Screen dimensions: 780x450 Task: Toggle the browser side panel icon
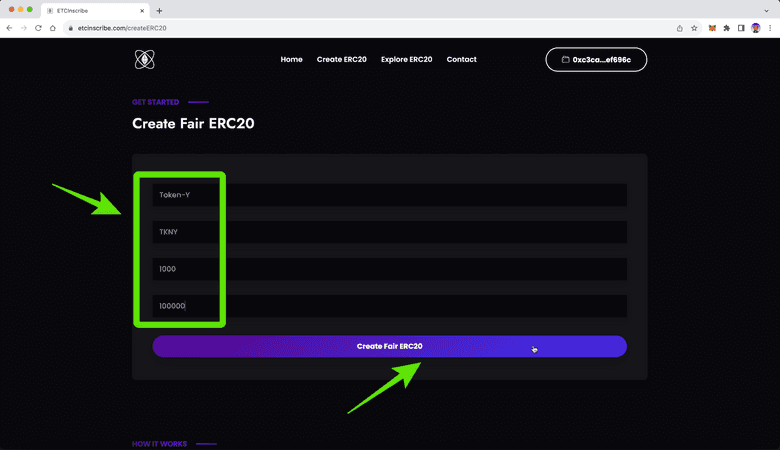741,28
